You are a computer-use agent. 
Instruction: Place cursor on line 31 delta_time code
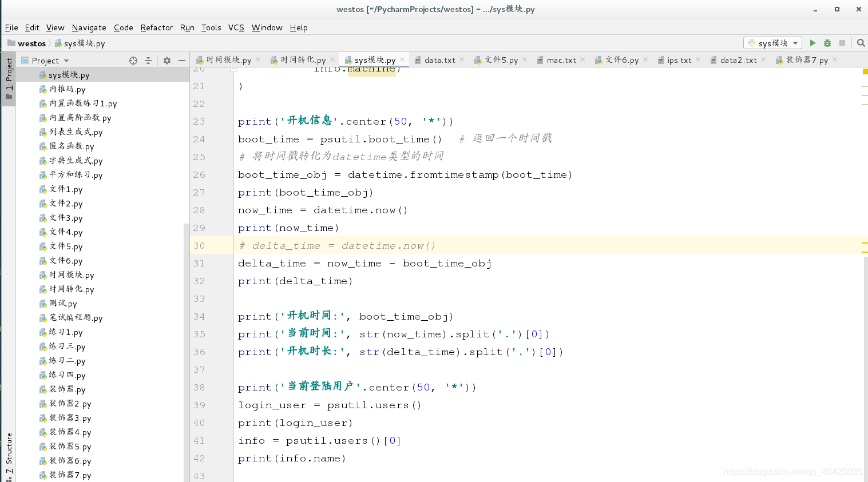coord(364,264)
